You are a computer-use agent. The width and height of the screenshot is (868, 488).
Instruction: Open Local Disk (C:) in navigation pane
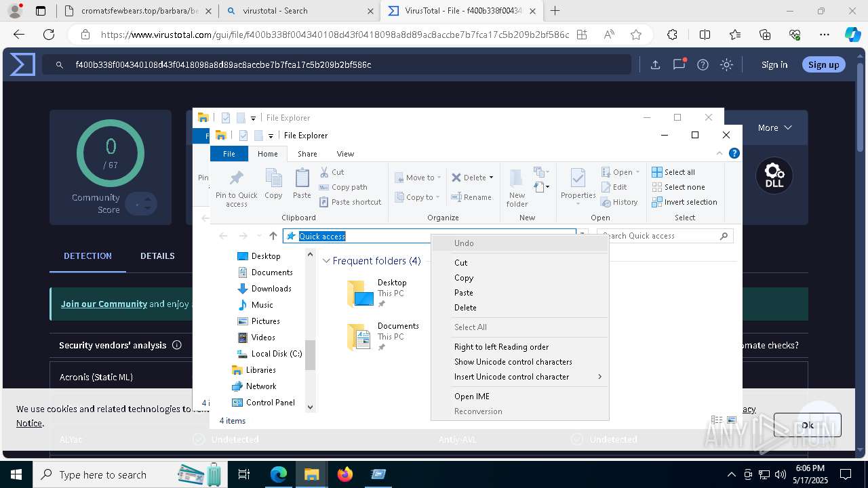coord(269,353)
